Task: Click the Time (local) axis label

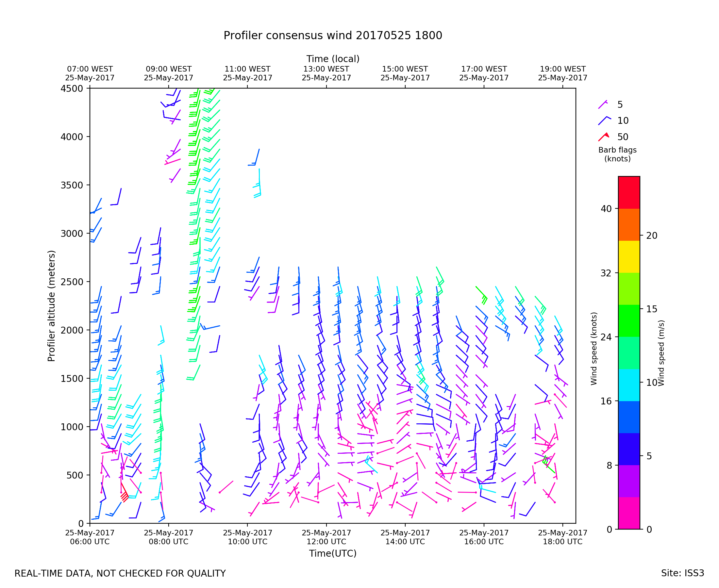Action: 333,59
